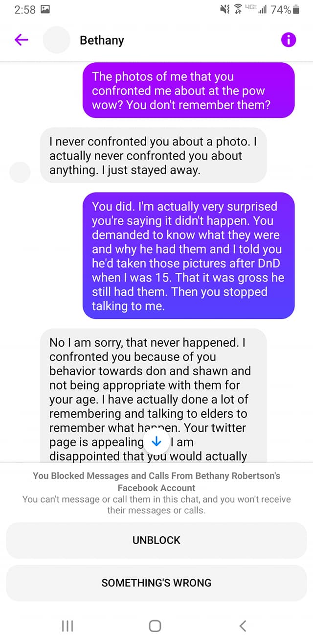Tap the purple back arrow
Image resolution: width=313 pixels, height=644 pixels.
tap(22, 40)
